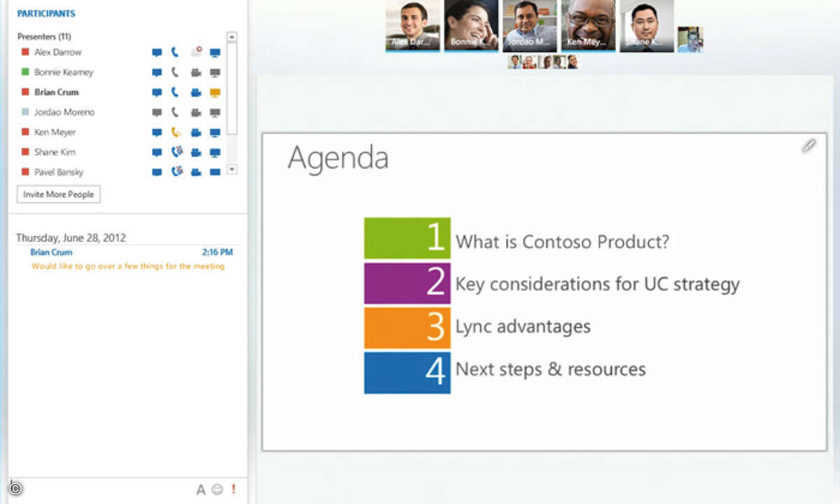Click the video camera icon for Shane Kim
The width and height of the screenshot is (840, 504).
coord(196,152)
